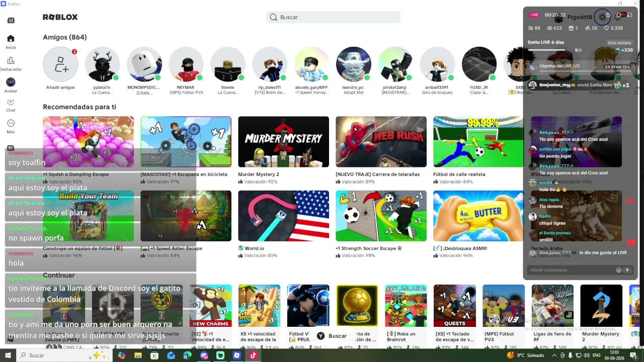This screenshot has height=362, width=644.
Task: Open Murder Mystery 2 recommended game
Action: (283, 142)
